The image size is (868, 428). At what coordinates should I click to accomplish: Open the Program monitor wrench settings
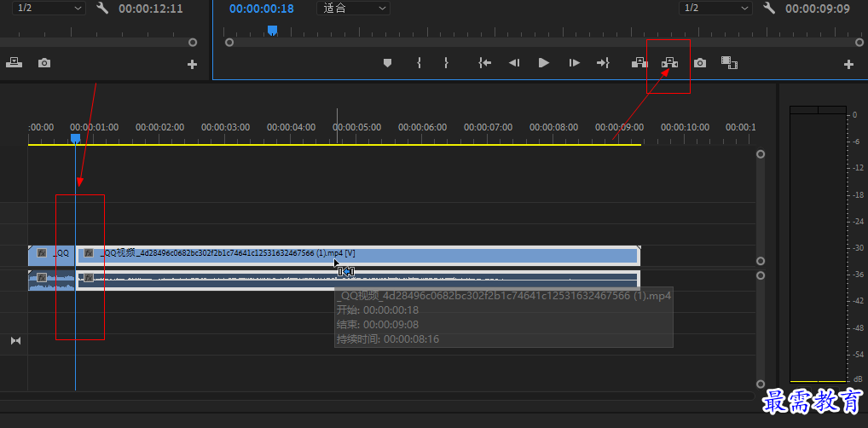coord(768,8)
